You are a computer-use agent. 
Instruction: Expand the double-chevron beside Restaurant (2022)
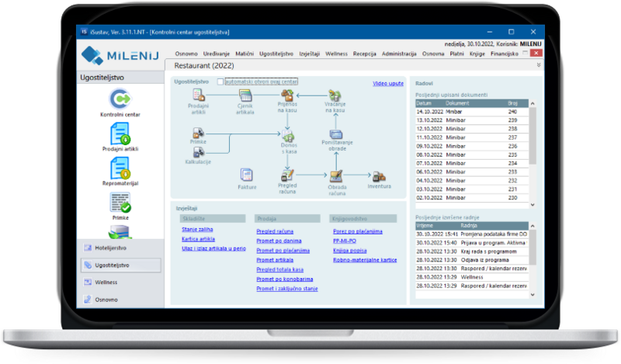click(x=539, y=66)
